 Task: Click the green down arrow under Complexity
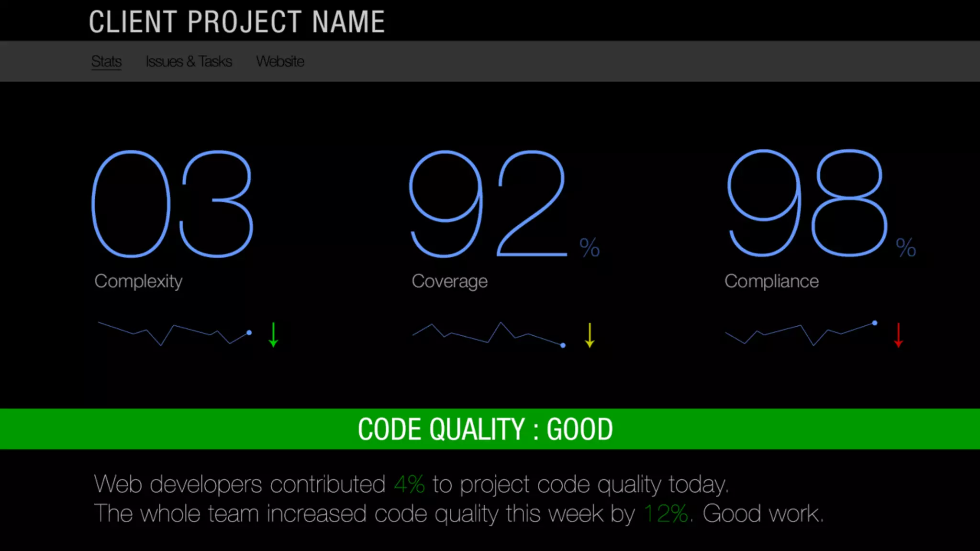pyautogui.click(x=273, y=335)
